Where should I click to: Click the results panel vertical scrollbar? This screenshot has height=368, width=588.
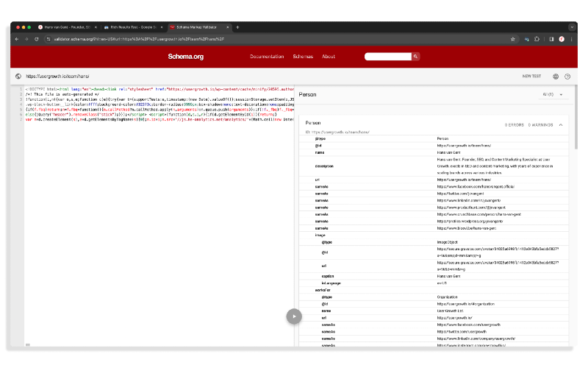[x=576, y=117]
